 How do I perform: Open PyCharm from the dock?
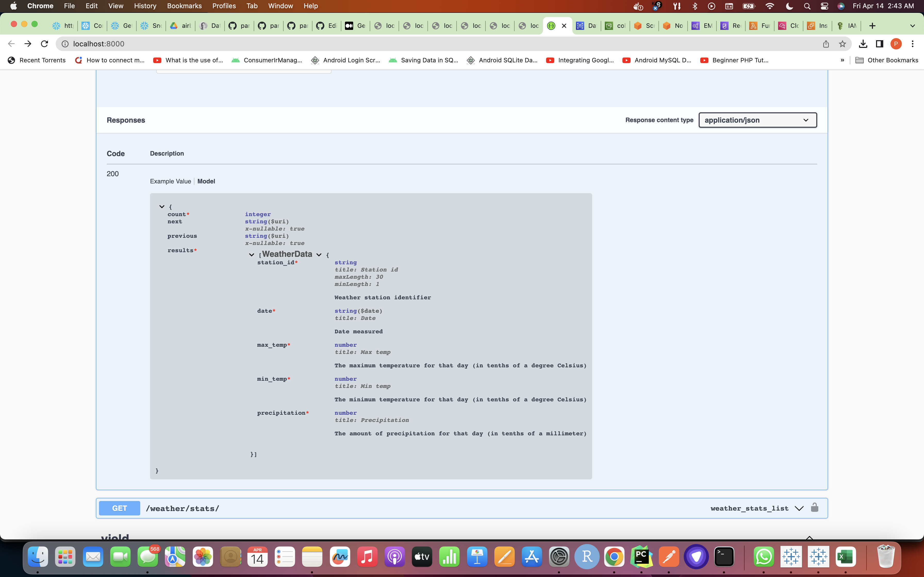(641, 557)
